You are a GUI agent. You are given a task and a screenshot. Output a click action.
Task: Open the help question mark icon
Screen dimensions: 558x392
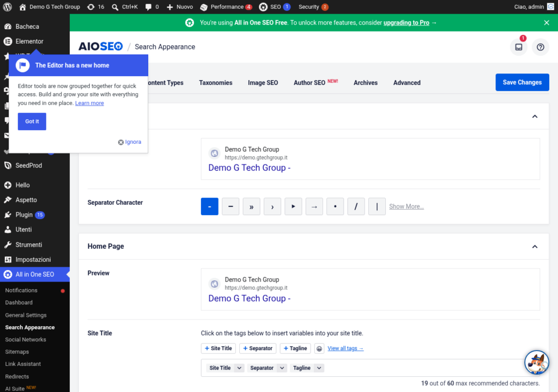(x=540, y=47)
